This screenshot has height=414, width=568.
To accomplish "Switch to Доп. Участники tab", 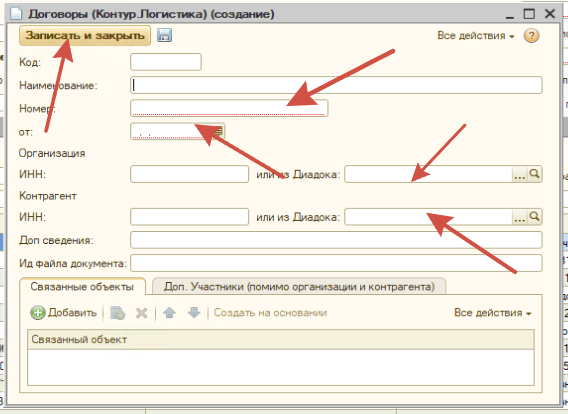I will tap(299, 287).
